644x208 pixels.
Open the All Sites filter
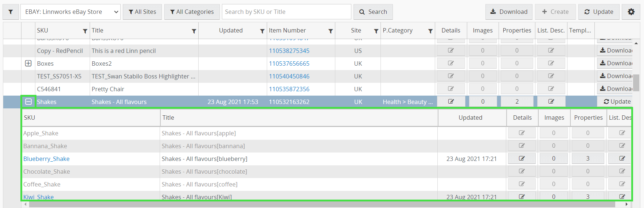pos(142,12)
